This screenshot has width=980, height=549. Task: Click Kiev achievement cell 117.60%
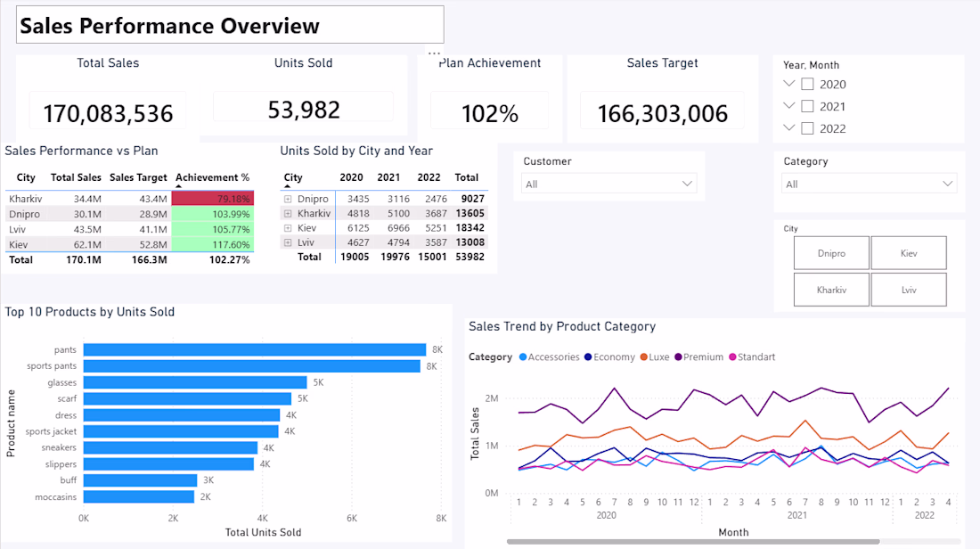(x=213, y=244)
